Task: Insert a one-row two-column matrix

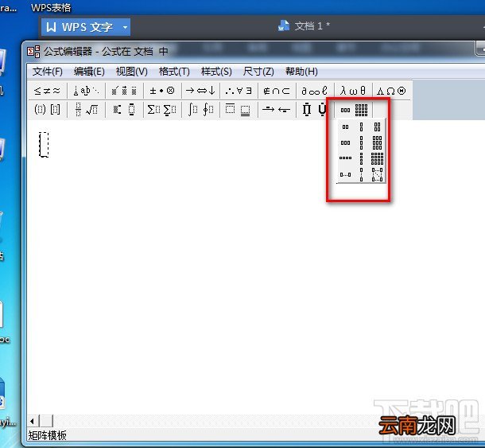Action: (x=346, y=127)
